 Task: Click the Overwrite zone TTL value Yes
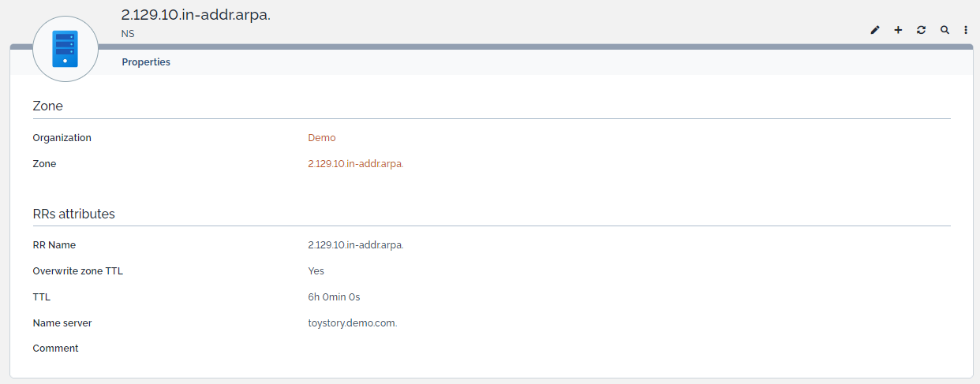point(316,271)
